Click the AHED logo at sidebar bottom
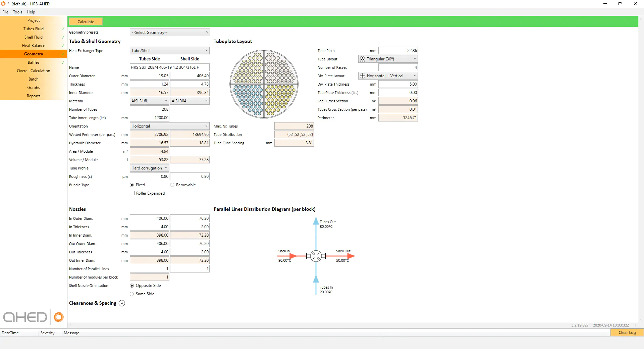The height and width of the screenshot is (349, 644). [33, 317]
